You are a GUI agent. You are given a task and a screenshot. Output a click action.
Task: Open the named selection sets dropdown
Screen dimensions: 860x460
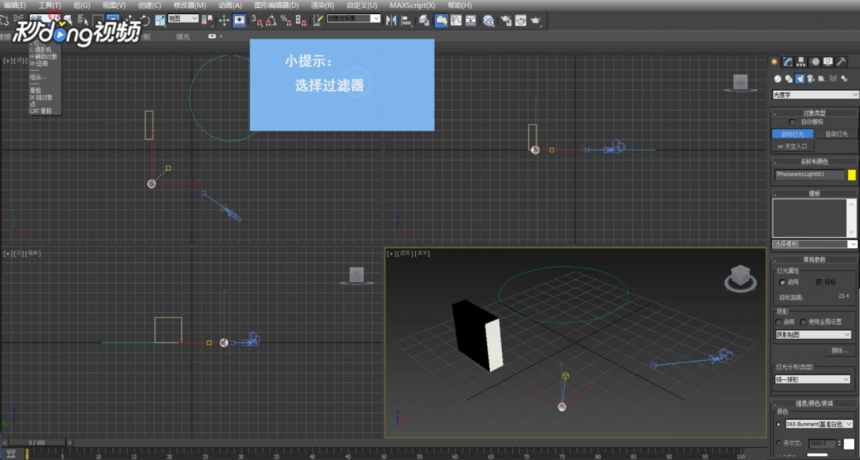[354, 19]
